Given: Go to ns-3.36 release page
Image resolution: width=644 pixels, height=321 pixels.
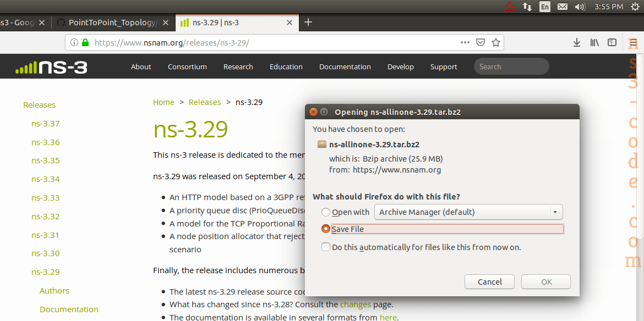Looking at the screenshot, I should pyautogui.click(x=46, y=142).
